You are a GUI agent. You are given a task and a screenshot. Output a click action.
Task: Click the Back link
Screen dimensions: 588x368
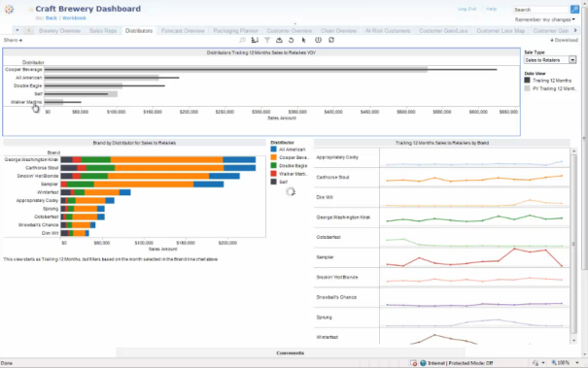[51, 18]
